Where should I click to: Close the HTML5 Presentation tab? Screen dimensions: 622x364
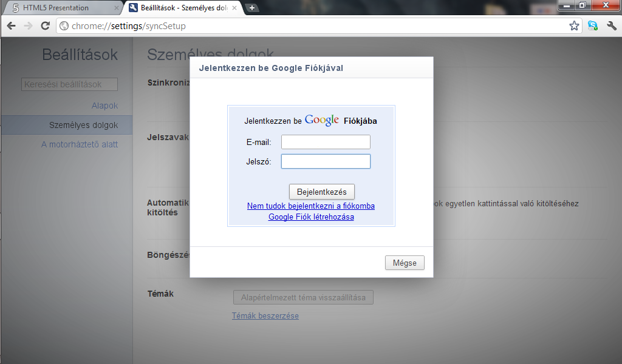point(116,8)
